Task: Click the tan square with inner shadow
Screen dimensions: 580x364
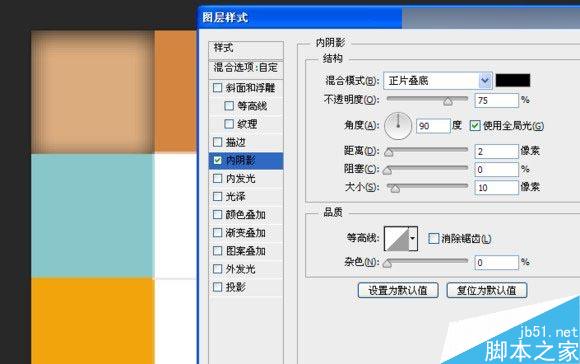Action: (92, 92)
